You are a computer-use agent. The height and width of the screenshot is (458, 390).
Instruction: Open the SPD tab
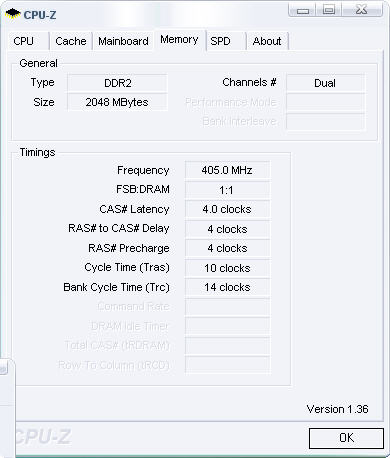(226, 41)
